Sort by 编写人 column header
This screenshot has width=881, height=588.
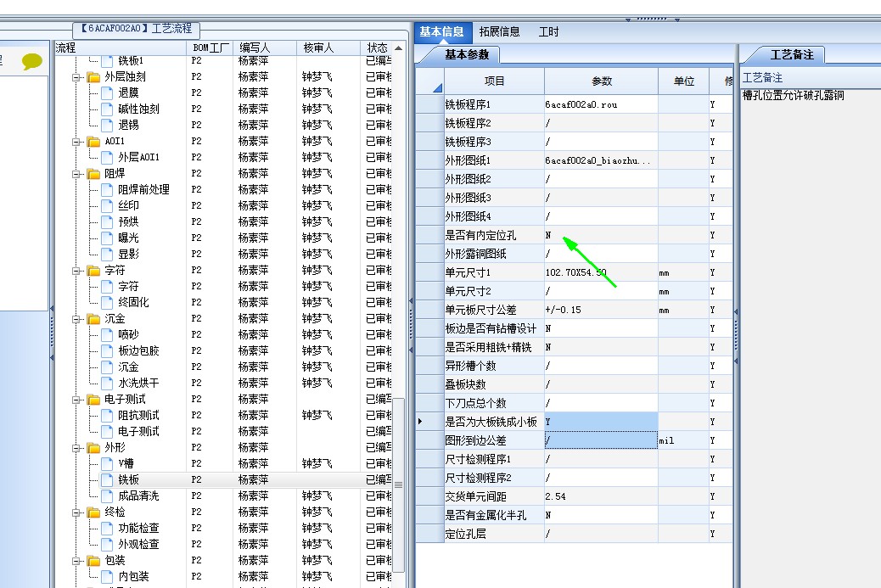(265, 48)
